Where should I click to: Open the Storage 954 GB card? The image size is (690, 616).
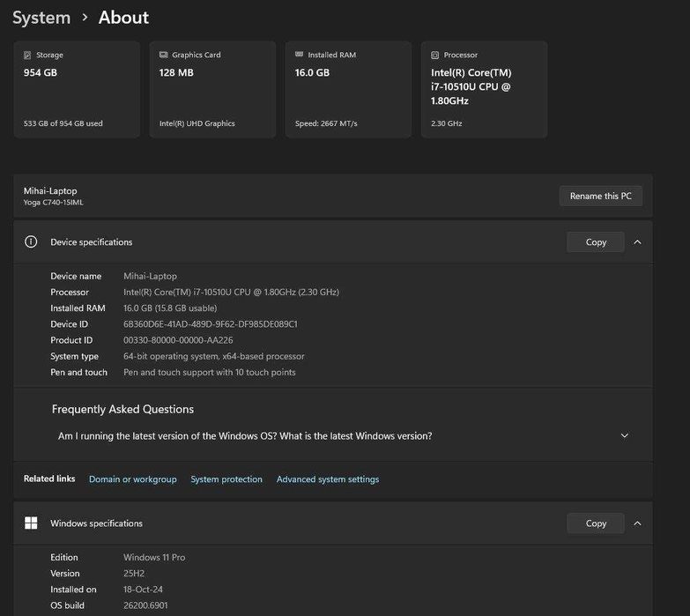pyautogui.click(x=77, y=89)
